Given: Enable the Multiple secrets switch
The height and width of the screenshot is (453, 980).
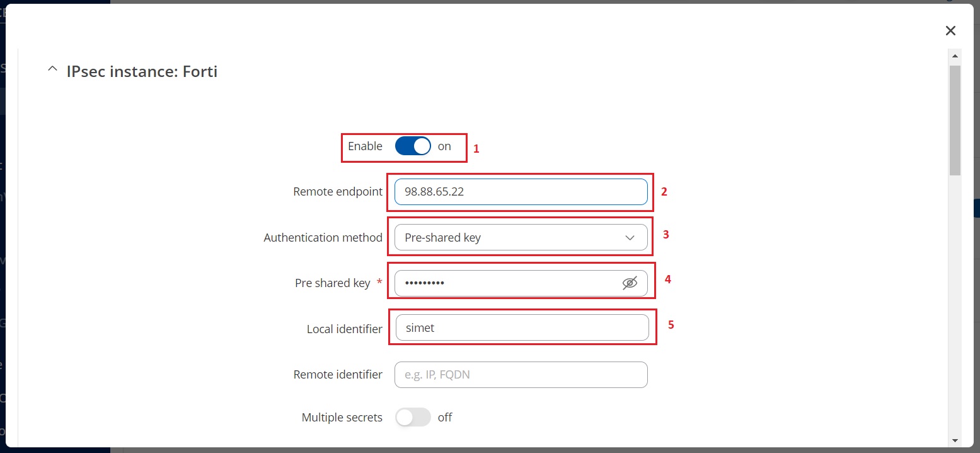Looking at the screenshot, I should click(x=413, y=418).
